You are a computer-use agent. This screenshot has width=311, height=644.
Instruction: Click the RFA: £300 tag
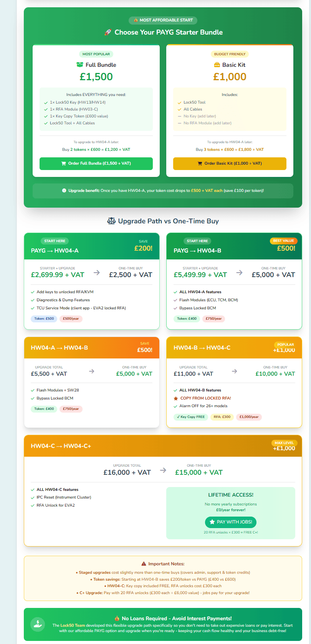coord(222,417)
